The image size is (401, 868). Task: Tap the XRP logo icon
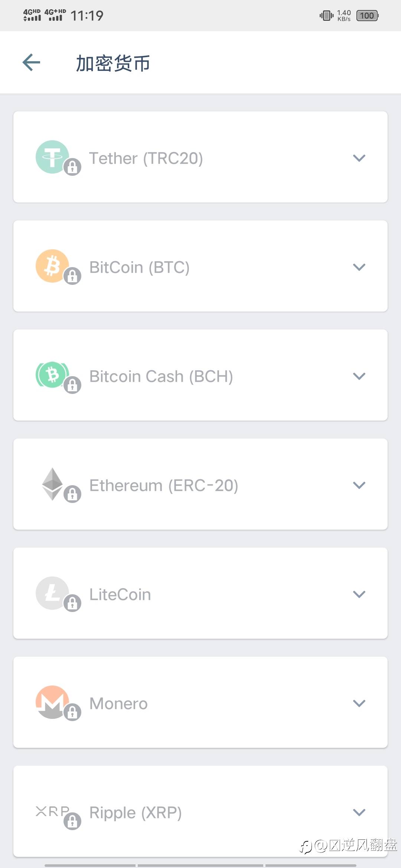[x=51, y=811]
